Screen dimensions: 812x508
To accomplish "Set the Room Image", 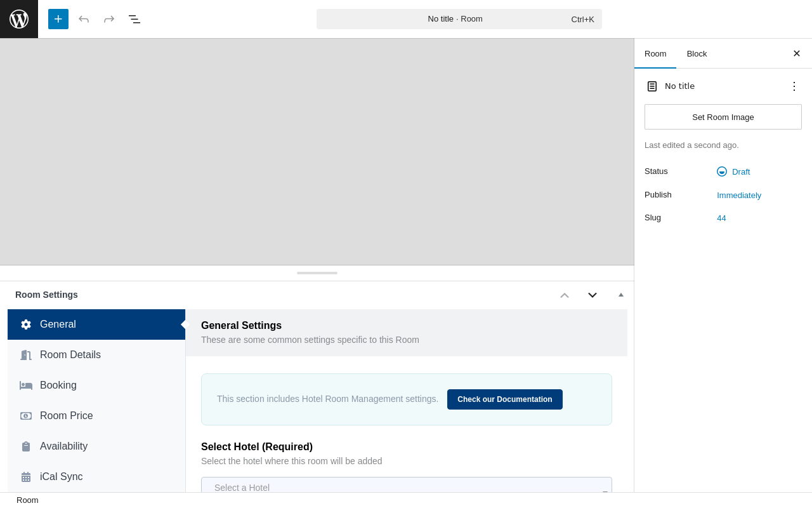I will coord(723,117).
